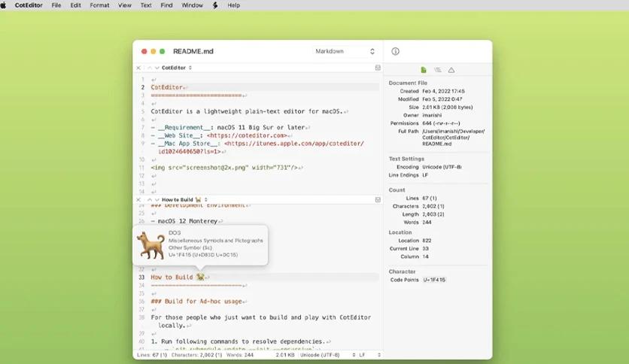
Task: Close the lower How to Build split pane
Action: point(138,199)
